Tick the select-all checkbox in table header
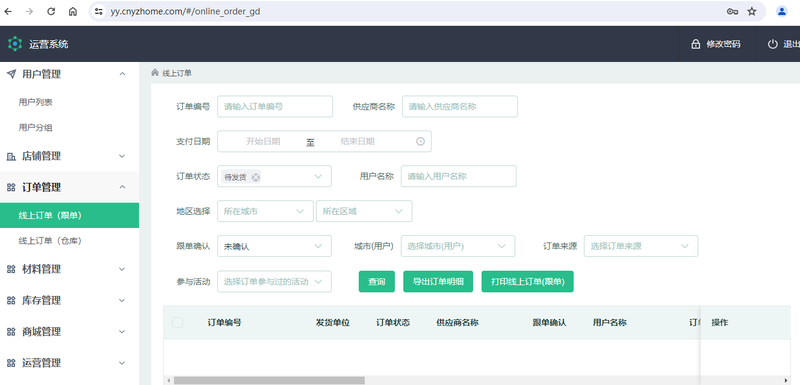Screen dimensions: 800x385 pyautogui.click(x=178, y=322)
